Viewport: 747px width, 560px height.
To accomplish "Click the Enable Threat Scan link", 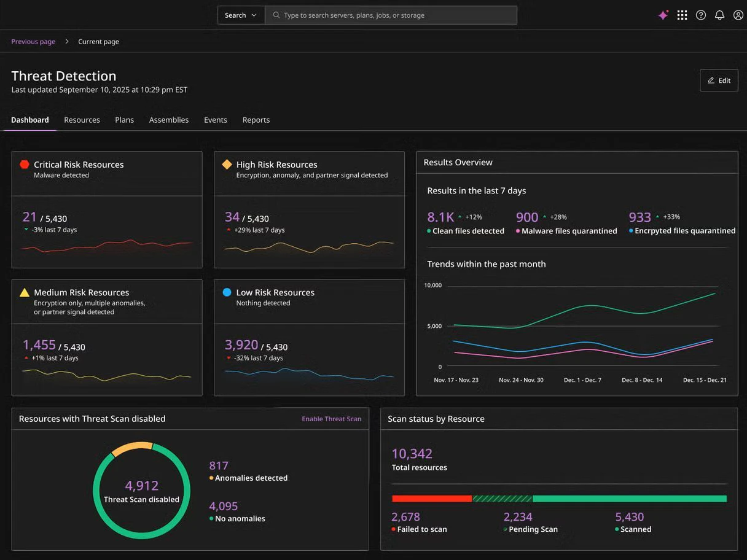I will click(332, 419).
